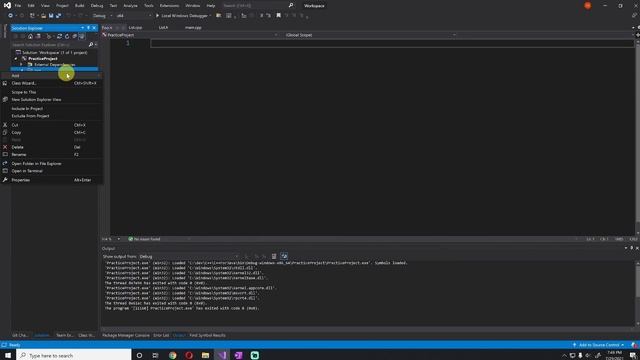
Task: Click the Clear All output icon
Action: pos(274,256)
